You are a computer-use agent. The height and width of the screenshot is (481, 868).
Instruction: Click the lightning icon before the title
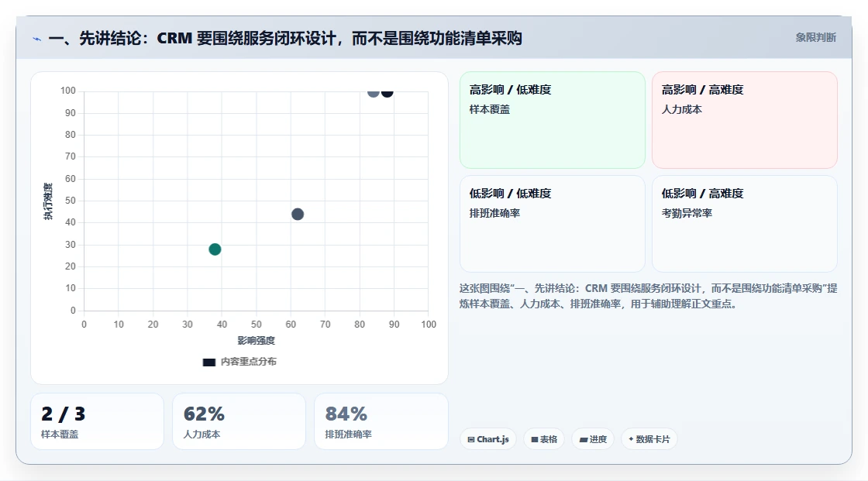(37, 39)
